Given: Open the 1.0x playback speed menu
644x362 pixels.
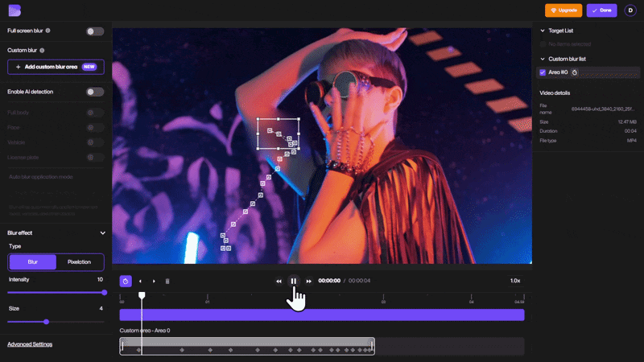Looking at the screenshot, I should [x=515, y=281].
